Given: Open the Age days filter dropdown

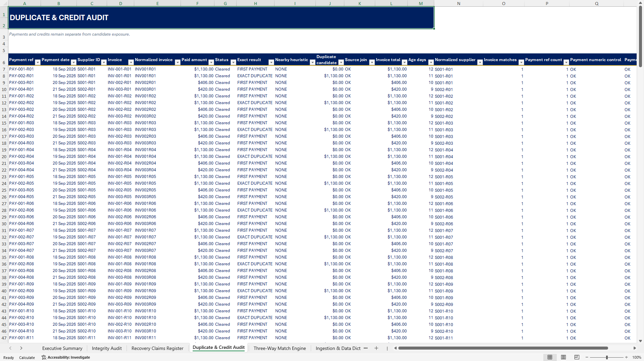Looking at the screenshot, I should pos(431,62).
